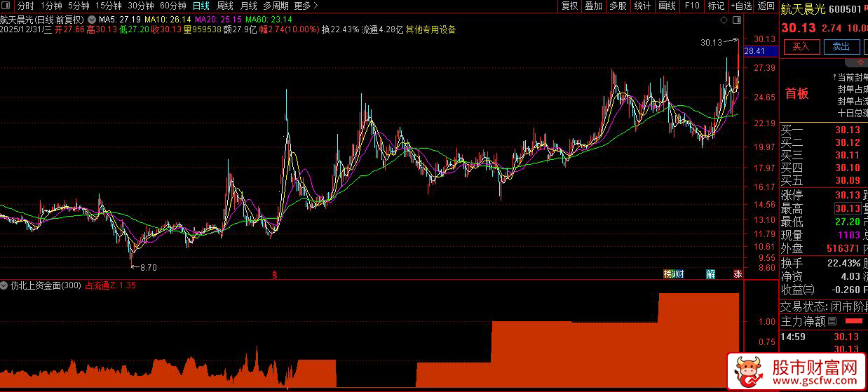Select 买二 bid price 30.12
Image resolution: width=868 pixels, height=392 pixels.
[847, 143]
